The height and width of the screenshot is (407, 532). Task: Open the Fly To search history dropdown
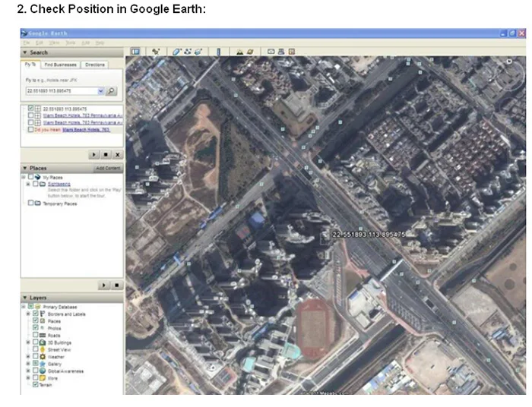click(x=100, y=91)
